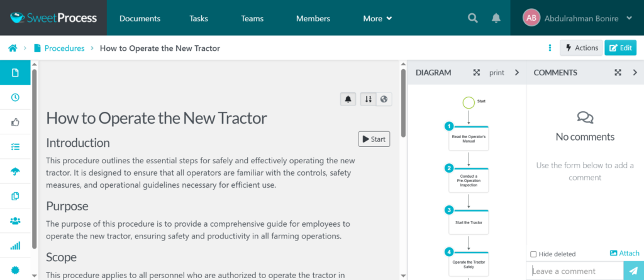Open the version history clock icon in sidebar

pos(15,97)
